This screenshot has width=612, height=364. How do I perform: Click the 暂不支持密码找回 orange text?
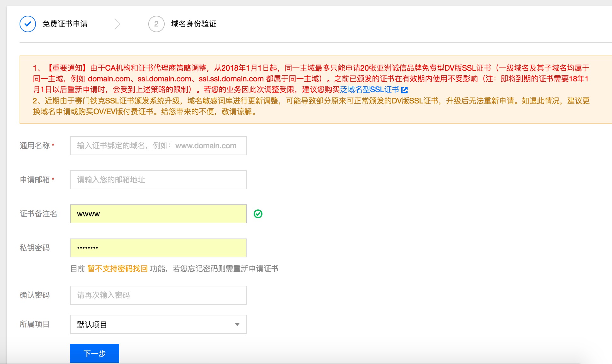click(x=117, y=269)
